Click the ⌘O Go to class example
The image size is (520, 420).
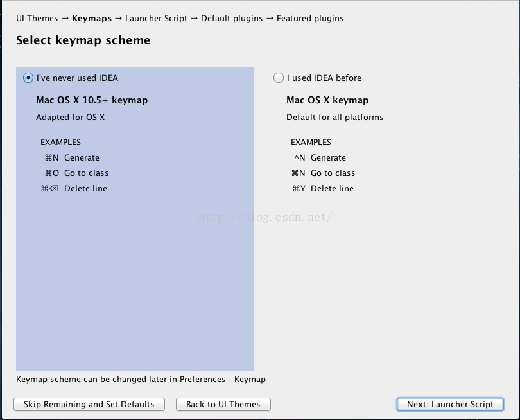pos(76,173)
